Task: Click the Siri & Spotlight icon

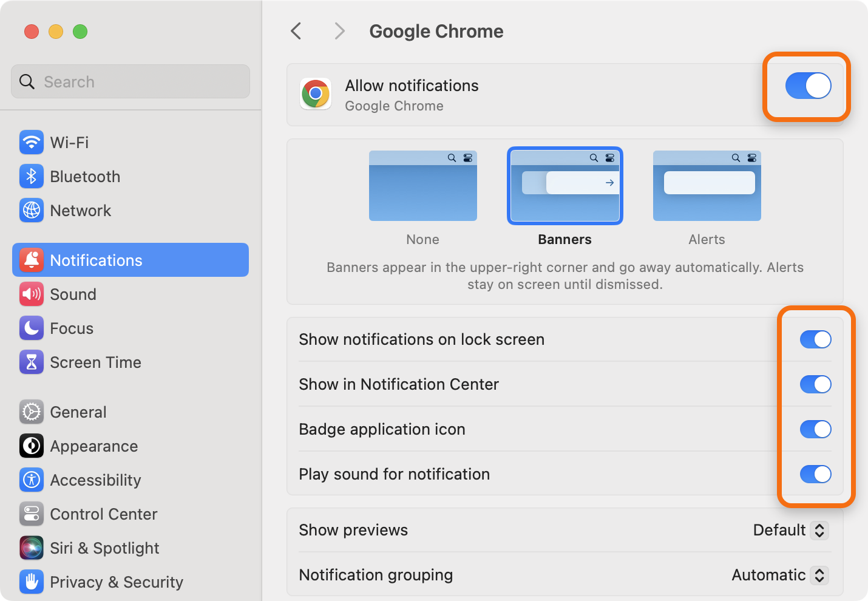Action: click(x=32, y=548)
